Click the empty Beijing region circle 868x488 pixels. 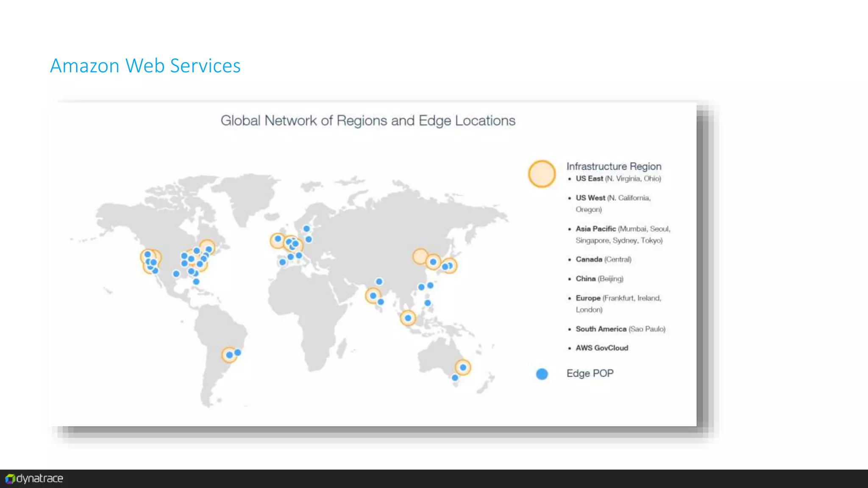click(x=420, y=256)
